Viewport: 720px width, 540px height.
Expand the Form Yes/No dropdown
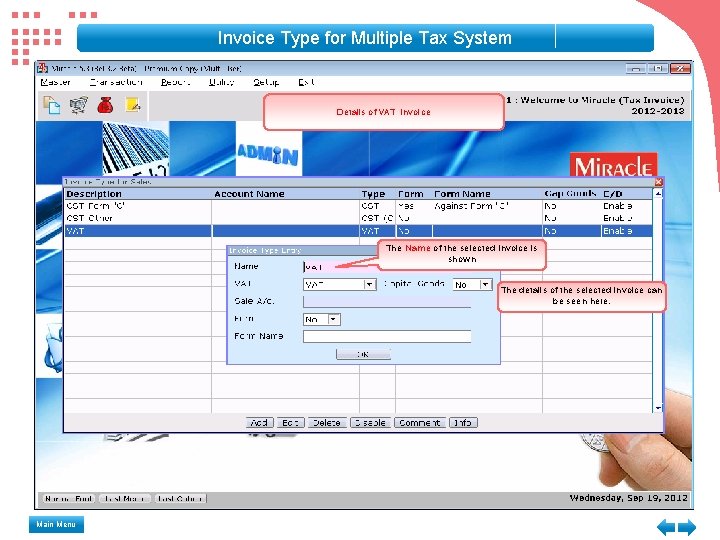[x=334, y=320]
